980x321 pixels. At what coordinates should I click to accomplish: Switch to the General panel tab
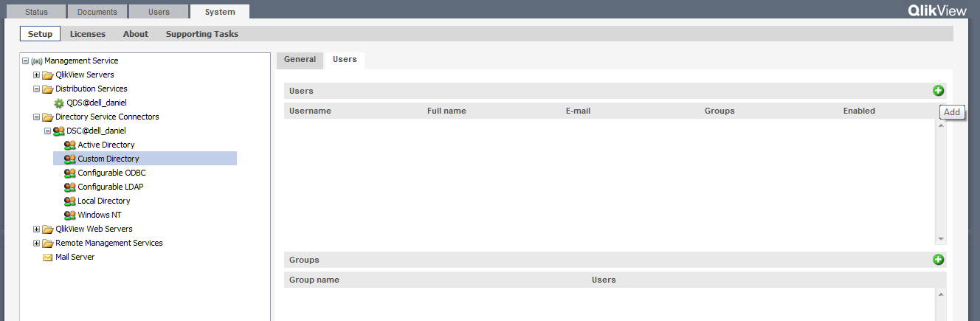tap(300, 60)
